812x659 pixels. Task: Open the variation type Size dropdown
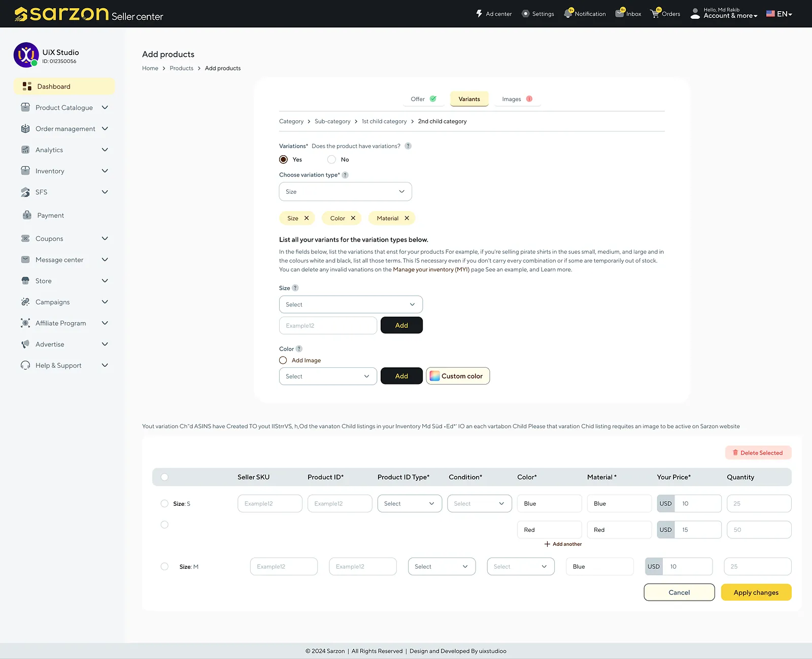346,192
